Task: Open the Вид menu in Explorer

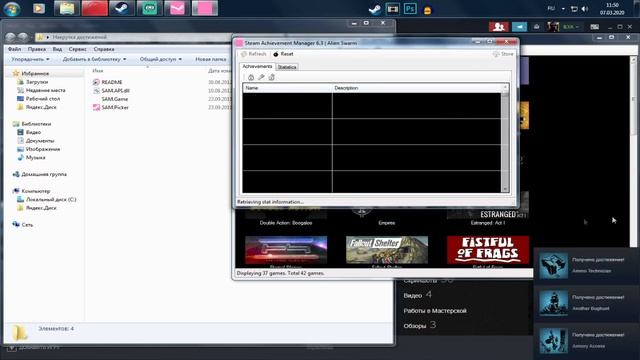Action: 57,49
